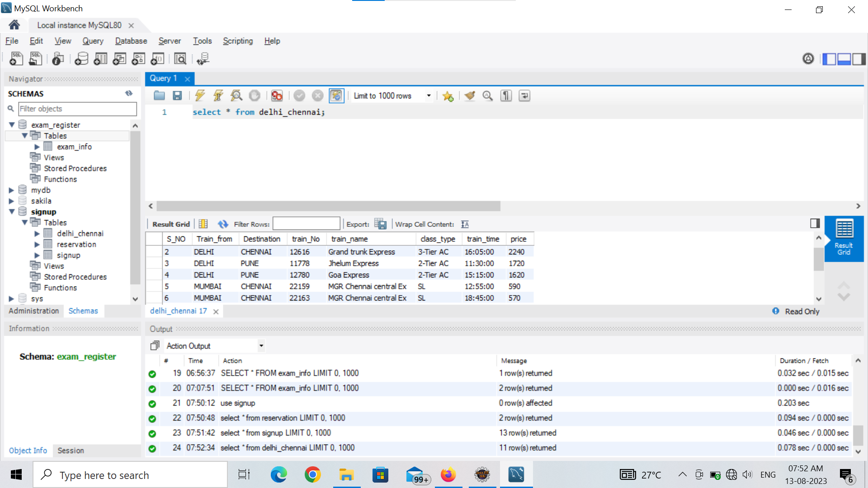Open the Limit to 1000 rows dropdown

click(428, 95)
